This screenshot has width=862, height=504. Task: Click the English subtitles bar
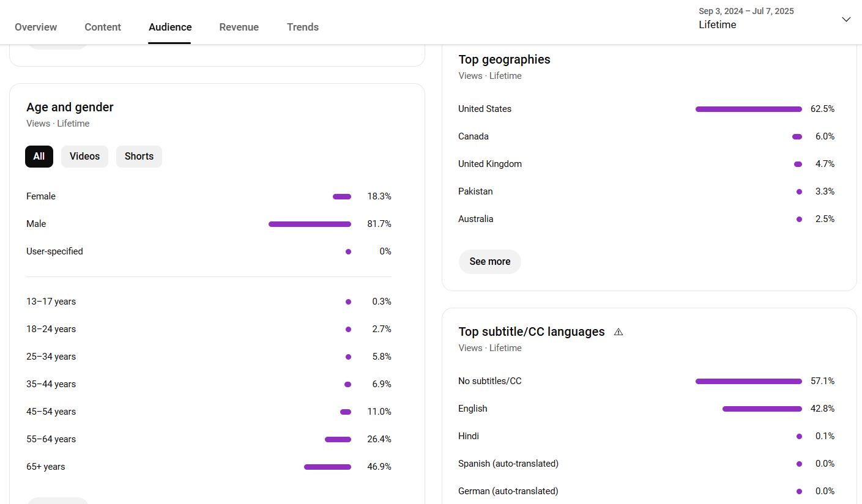click(x=762, y=409)
